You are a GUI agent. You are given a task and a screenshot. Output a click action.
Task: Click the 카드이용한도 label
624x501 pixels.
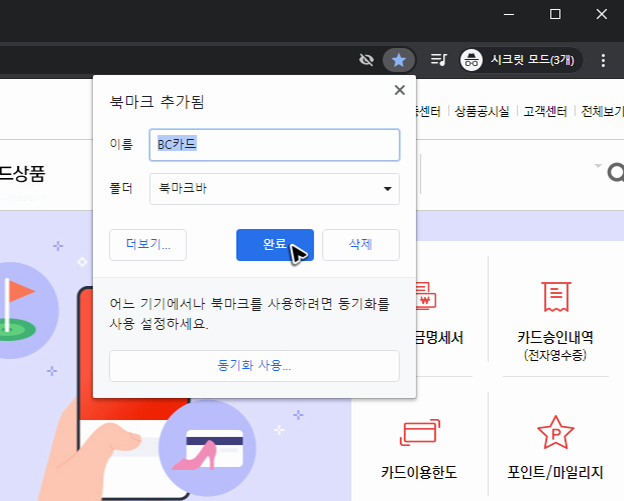pos(419,472)
